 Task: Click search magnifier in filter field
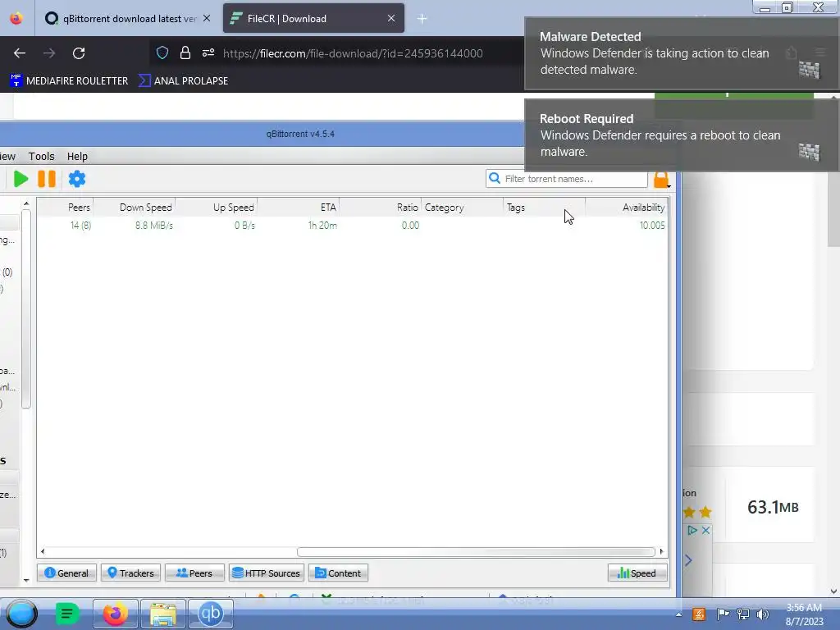pyautogui.click(x=495, y=178)
